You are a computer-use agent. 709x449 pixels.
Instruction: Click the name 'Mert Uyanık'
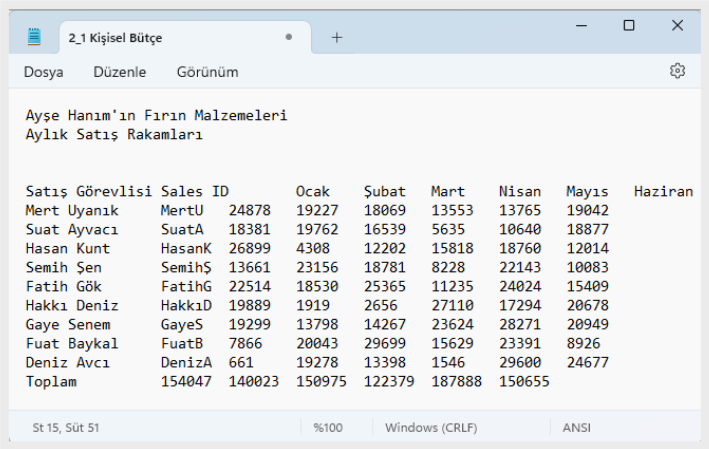72,210
